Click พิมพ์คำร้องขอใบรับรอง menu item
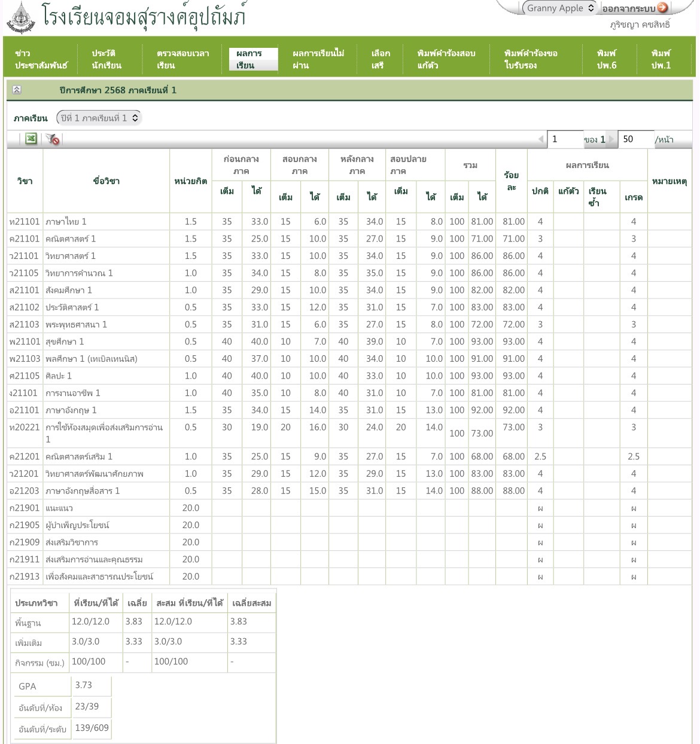700x744 pixels. point(531,59)
